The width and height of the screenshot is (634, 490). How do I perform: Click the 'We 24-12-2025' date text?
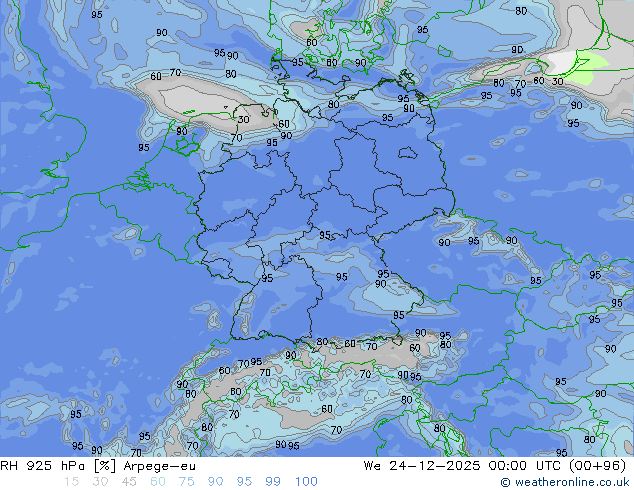pyautogui.click(x=422, y=466)
